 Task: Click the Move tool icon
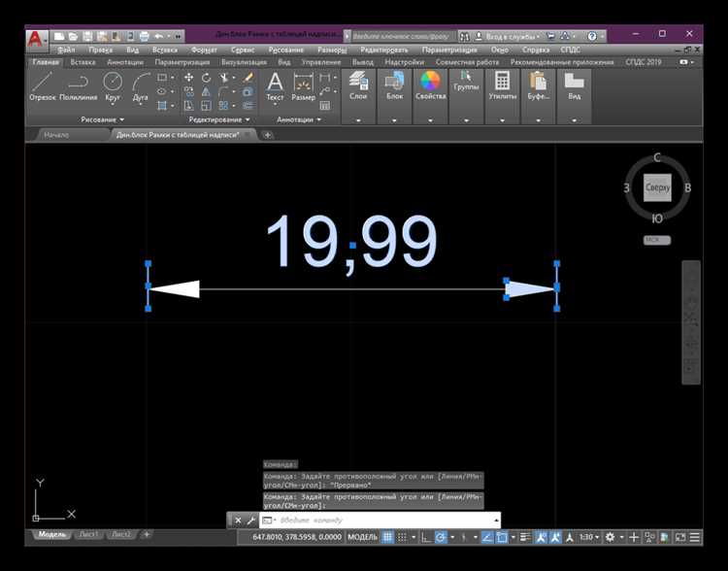(189, 77)
